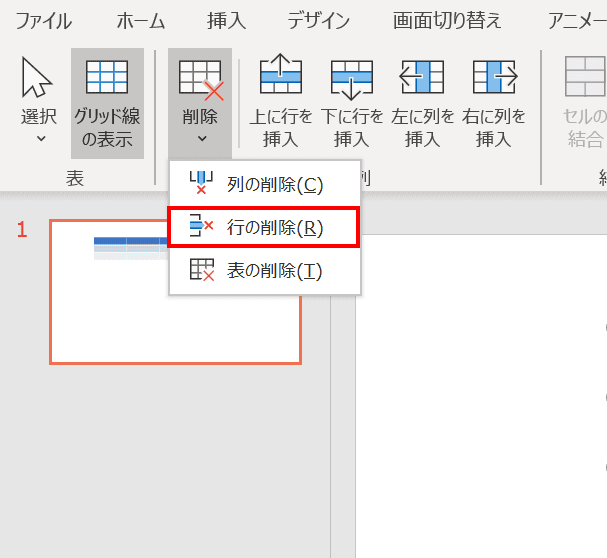Toggle グリッド線の表示 gridlines button
The width and height of the screenshot is (607, 558).
pyautogui.click(x=107, y=103)
